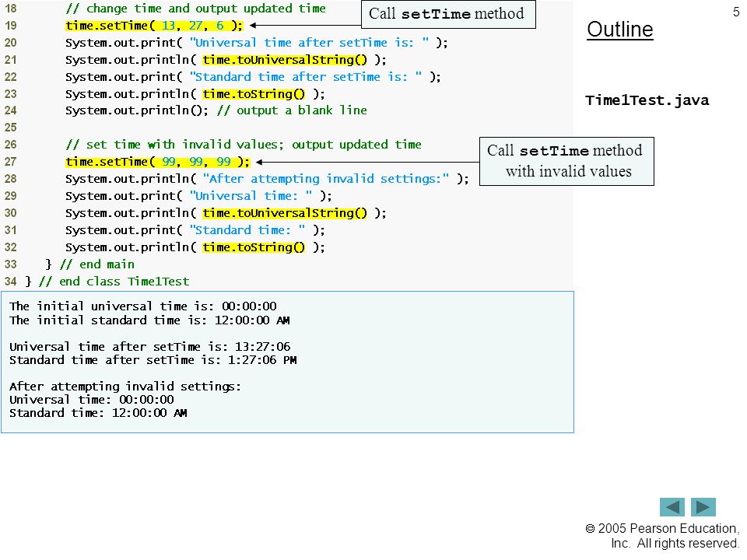The height and width of the screenshot is (560, 747).
Task: Click output line "Universal time: 00:00:00"
Action: pos(92,400)
